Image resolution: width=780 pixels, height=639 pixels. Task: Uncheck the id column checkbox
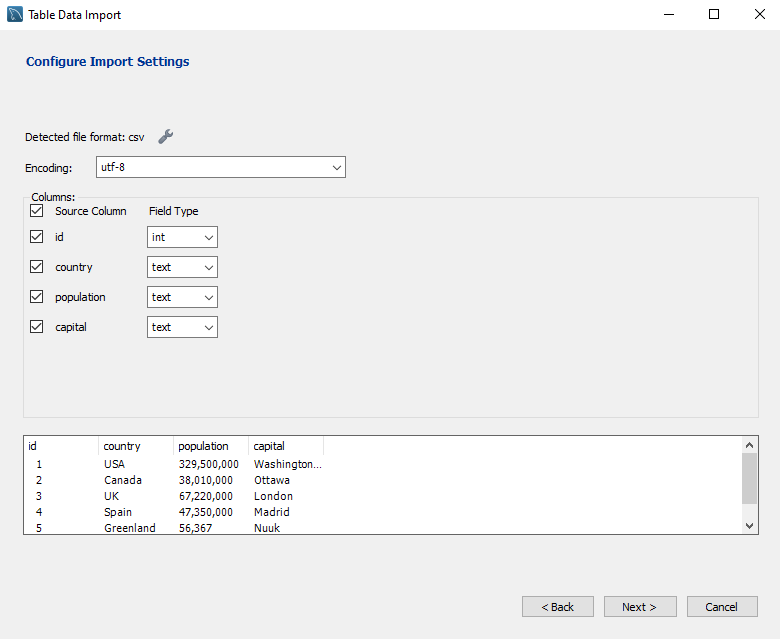pyautogui.click(x=36, y=237)
